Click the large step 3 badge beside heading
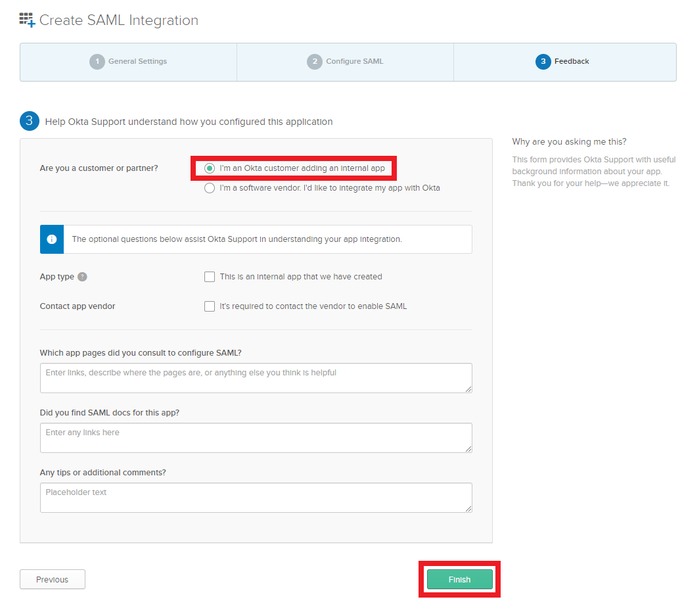682x616 pixels. click(29, 121)
